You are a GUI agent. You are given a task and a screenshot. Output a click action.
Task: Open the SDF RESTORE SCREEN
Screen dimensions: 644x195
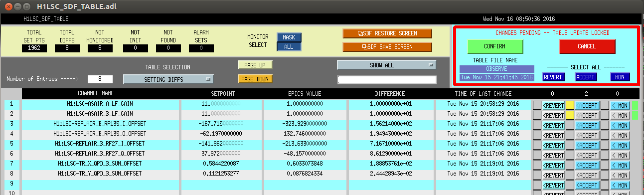pyautogui.click(x=387, y=33)
